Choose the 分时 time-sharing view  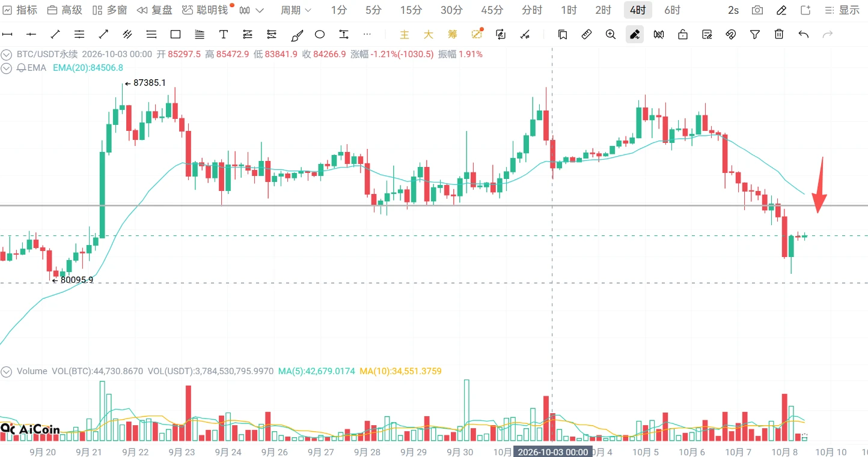[x=532, y=10]
